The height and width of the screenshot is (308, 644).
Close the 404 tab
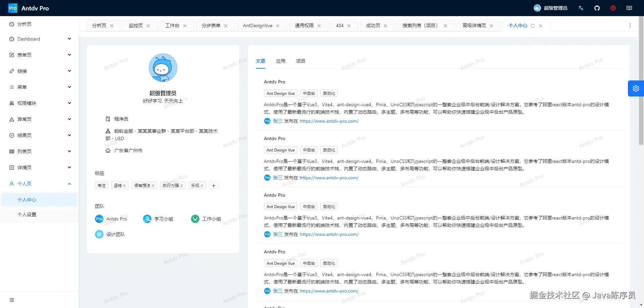[349, 26]
